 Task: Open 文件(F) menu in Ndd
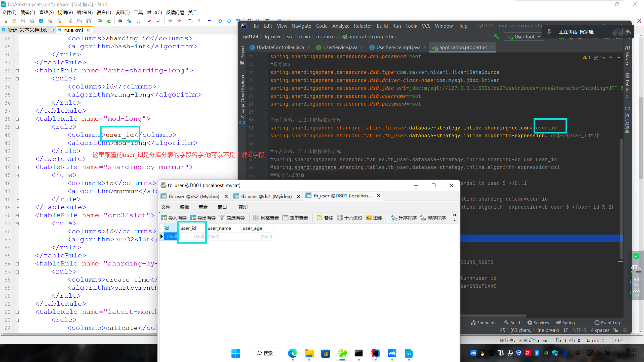point(9,12)
